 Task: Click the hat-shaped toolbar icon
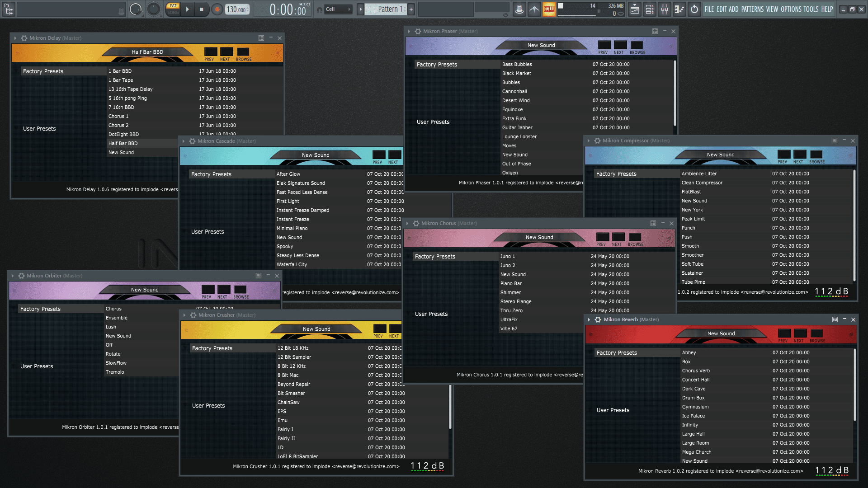click(519, 9)
